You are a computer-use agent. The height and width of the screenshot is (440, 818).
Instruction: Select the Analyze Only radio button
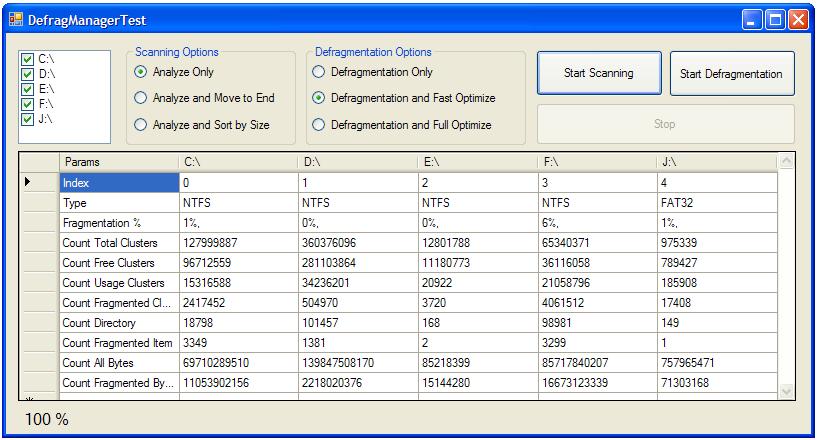pos(140,72)
